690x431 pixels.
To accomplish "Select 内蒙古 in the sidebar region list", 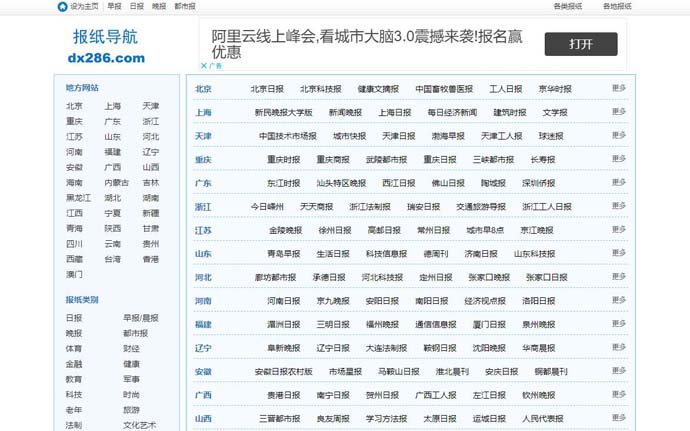I will 117,183.
